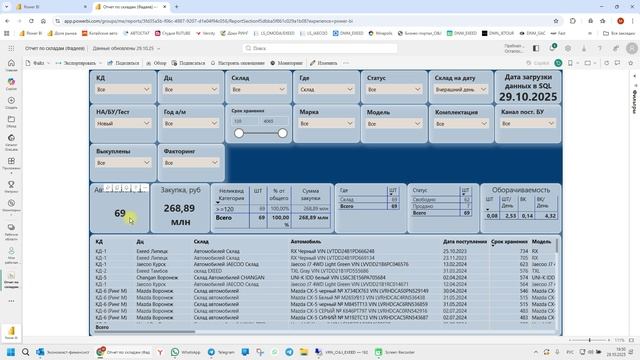Sort table by Дата поступления column header
640x360 pixels.
(465, 242)
